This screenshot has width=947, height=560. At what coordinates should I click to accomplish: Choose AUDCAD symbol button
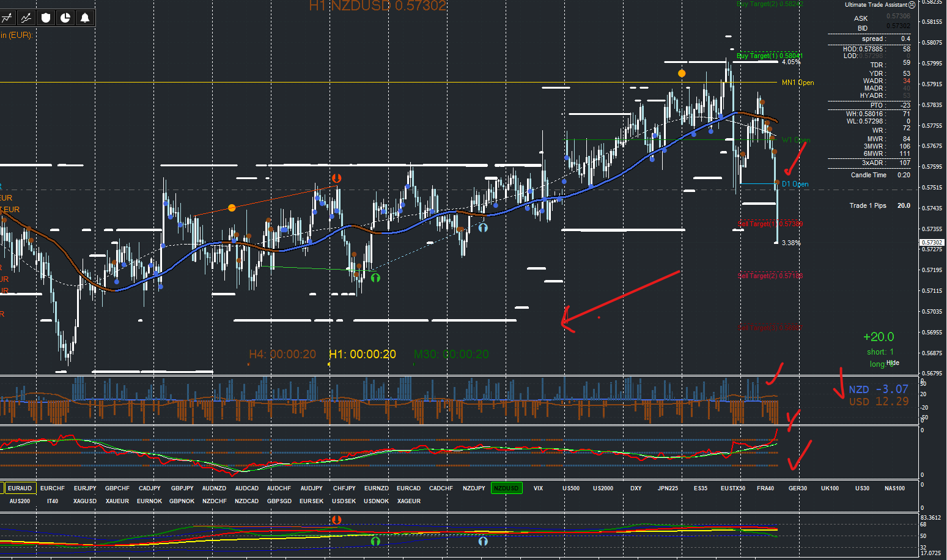(247, 488)
